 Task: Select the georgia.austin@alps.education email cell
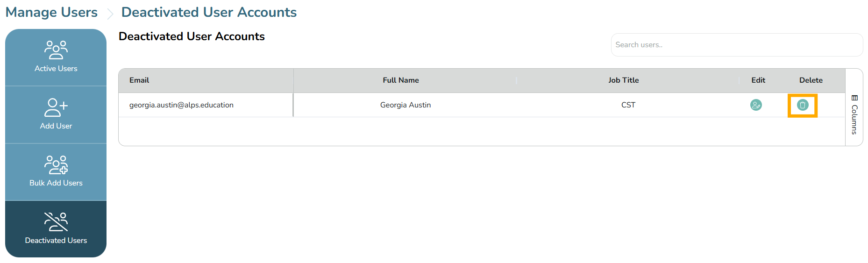tap(181, 105)
